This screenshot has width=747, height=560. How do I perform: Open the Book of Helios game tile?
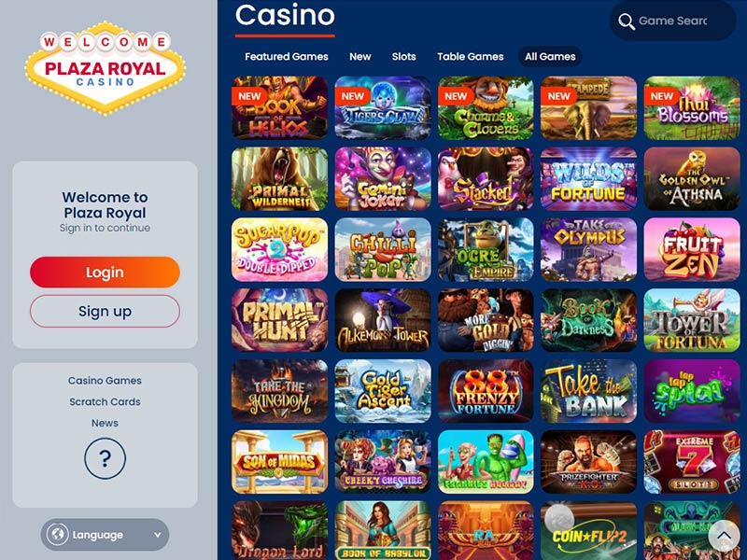279,108
